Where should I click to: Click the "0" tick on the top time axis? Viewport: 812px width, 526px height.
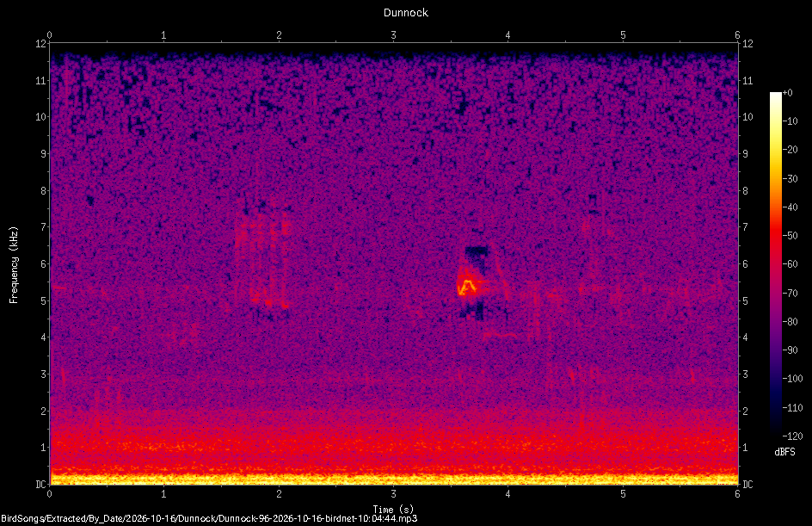click(49, 35)
